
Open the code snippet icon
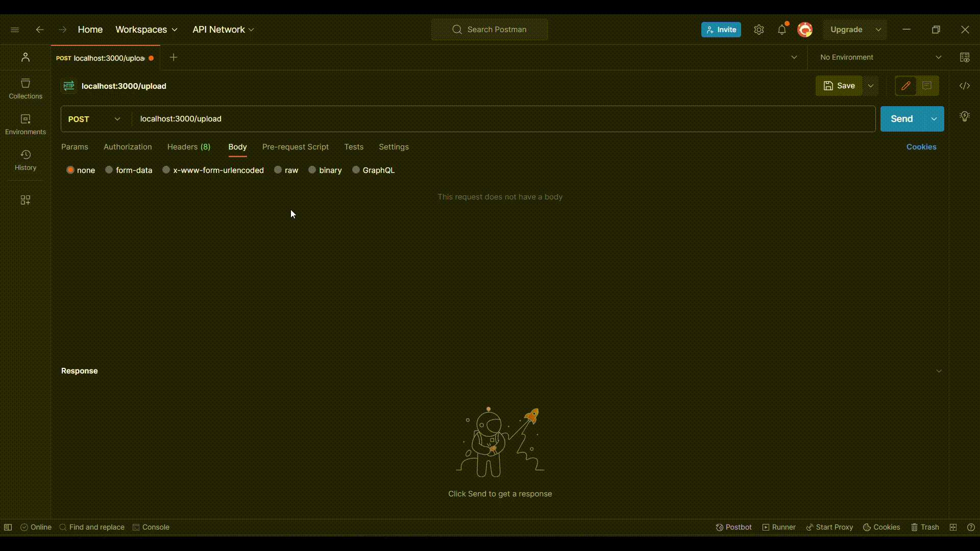coord(964,86)
